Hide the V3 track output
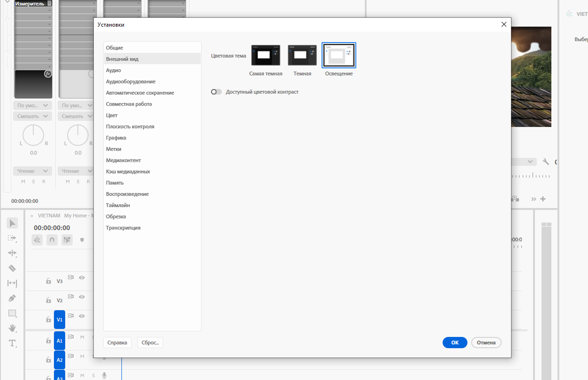Viewport: 588px width, 380px height. click(82, 278)
